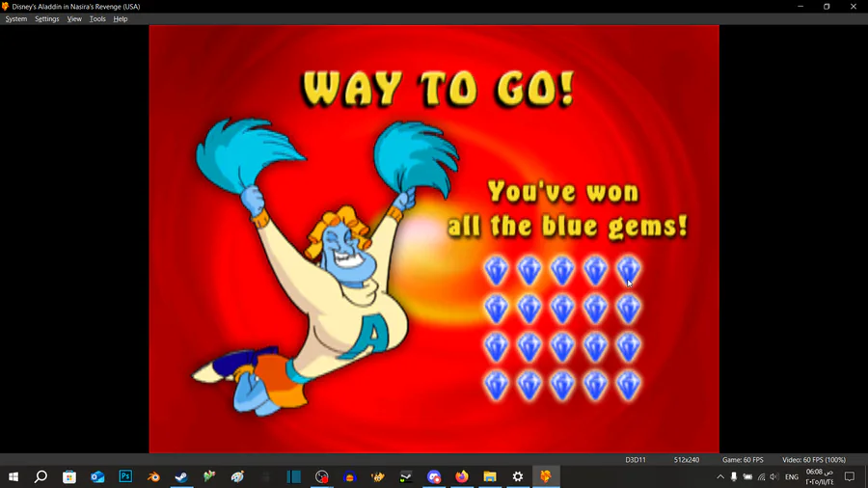868x488 pixels.
Task: Open the orange cat icon in taskbar
Action: pos(377,476)
